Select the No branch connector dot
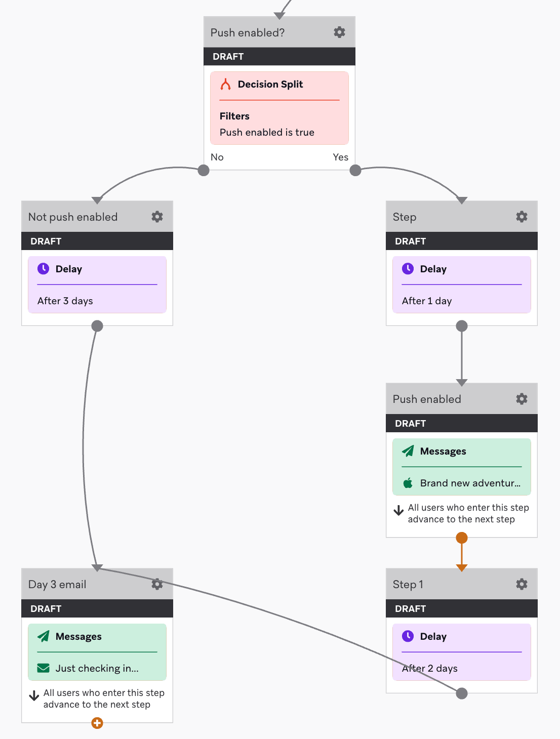The height and width of the screenshot is (739, 560). coord(204,170)
